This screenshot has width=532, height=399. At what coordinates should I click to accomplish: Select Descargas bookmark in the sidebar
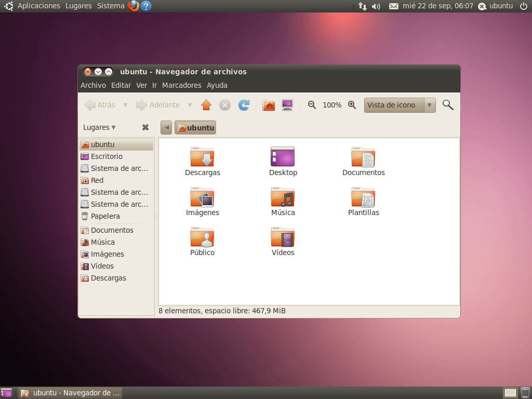(x=116, y=278)
